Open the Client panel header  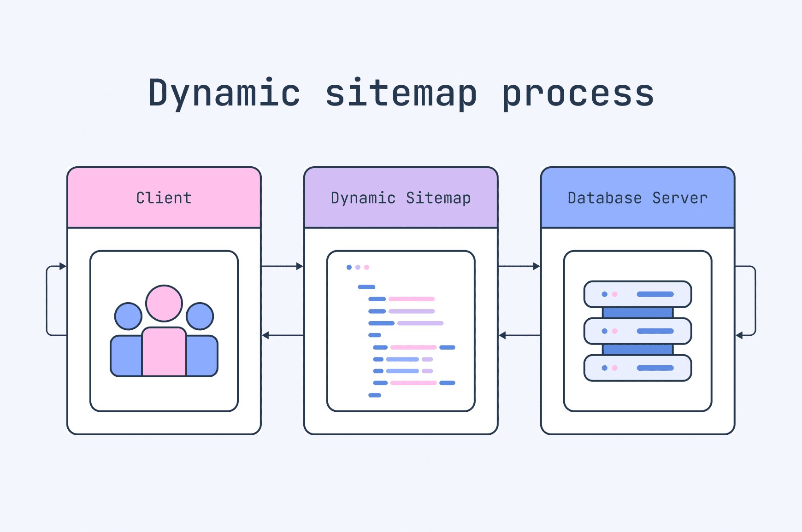163,198
